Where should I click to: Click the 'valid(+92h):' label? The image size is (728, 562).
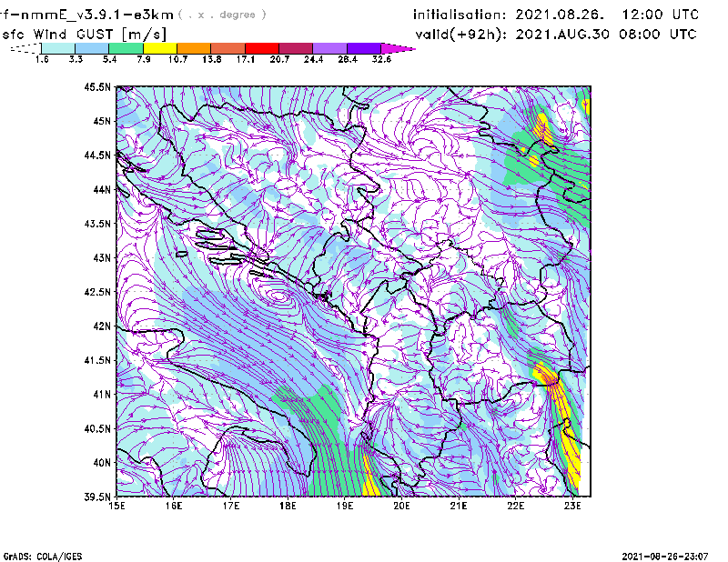(461, 35)
